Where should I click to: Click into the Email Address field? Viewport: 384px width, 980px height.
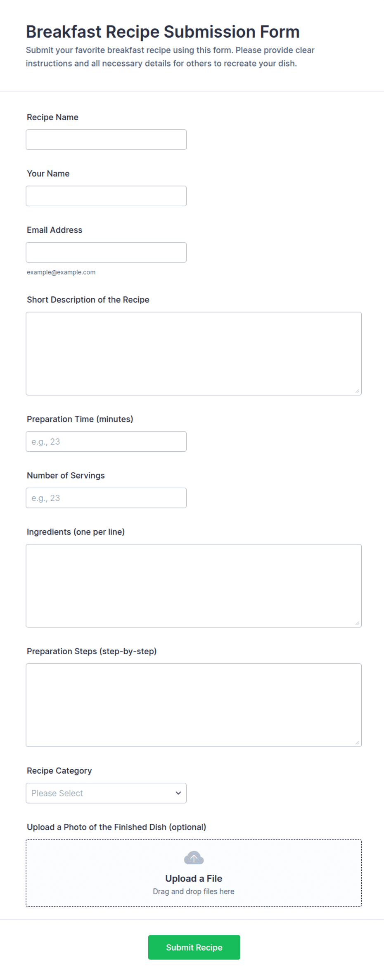tap(106, 252)
